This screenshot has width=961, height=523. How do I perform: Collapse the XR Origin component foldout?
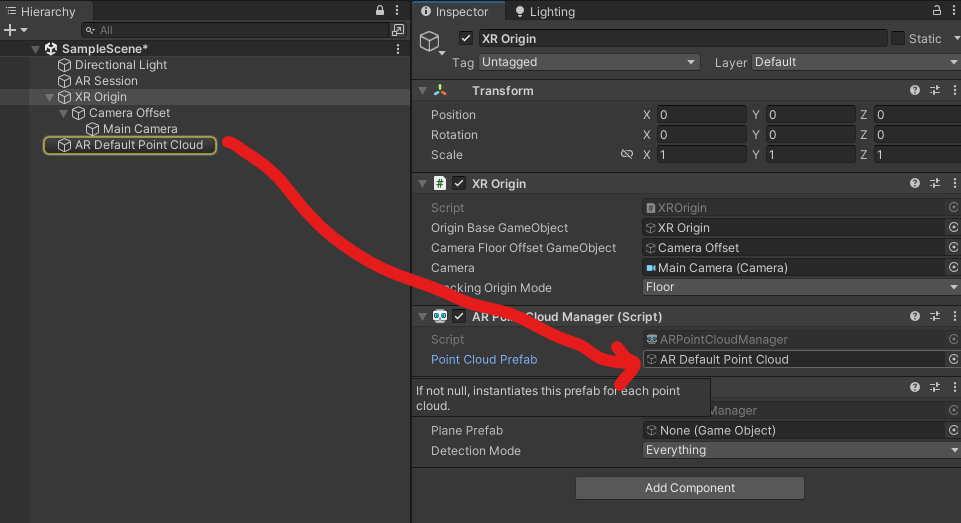coord(422,183)
